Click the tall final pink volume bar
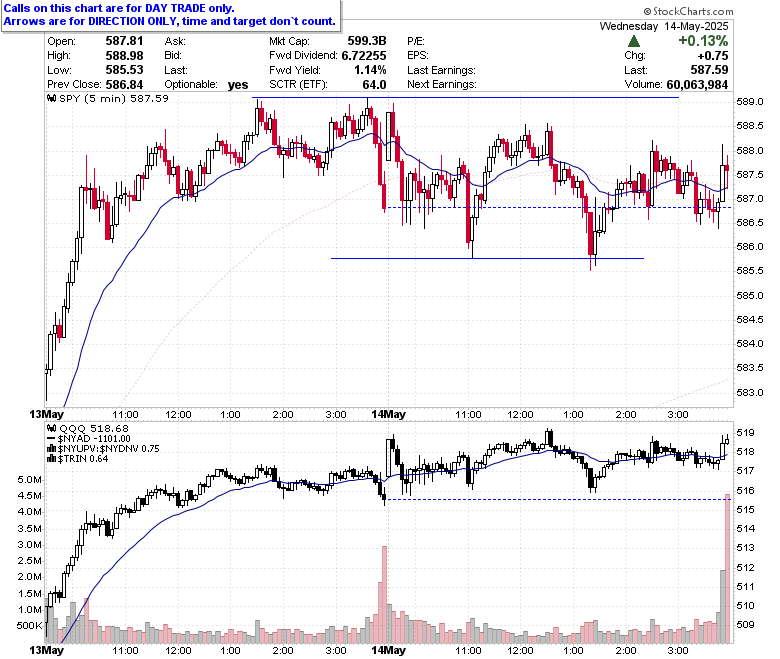Screen dimensions: 780x659 (727, 569)
